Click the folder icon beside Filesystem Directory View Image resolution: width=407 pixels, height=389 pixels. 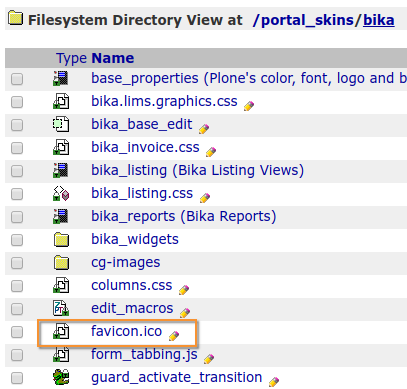coord(15,18)
